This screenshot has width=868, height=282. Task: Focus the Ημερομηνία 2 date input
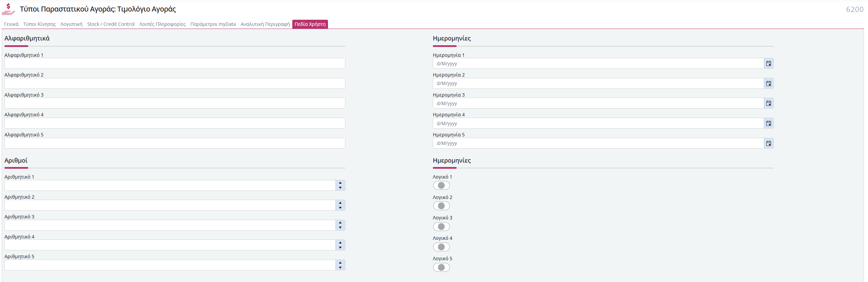tap(598, 83)
